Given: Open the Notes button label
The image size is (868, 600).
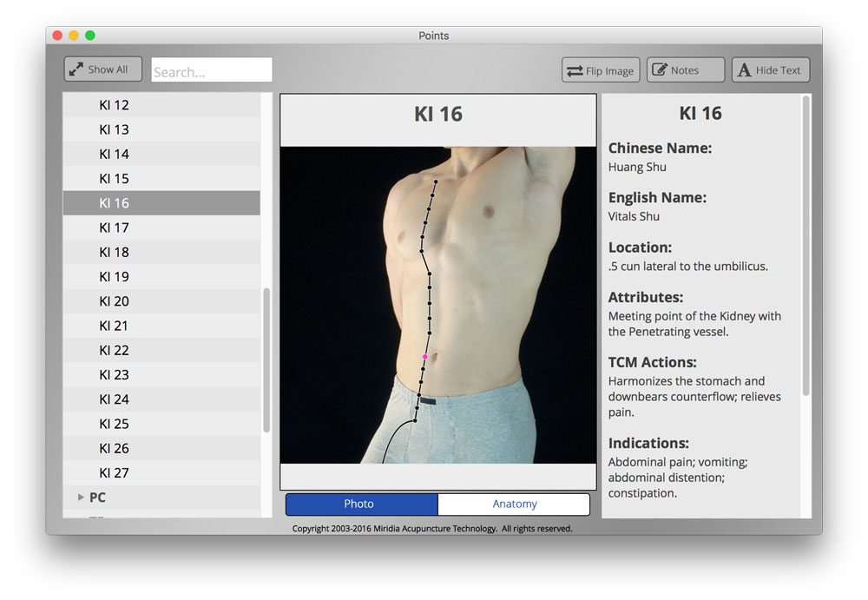Looking at the screenshot, I should coord(685,70).
